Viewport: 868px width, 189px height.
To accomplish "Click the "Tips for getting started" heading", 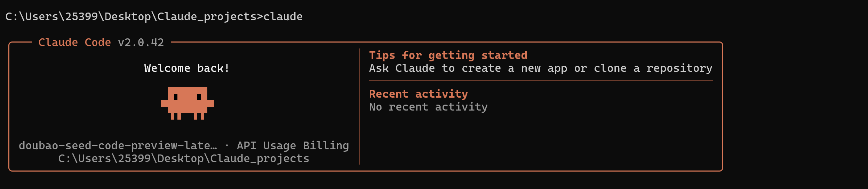I will pyautogui.click(x=448, y=55).
